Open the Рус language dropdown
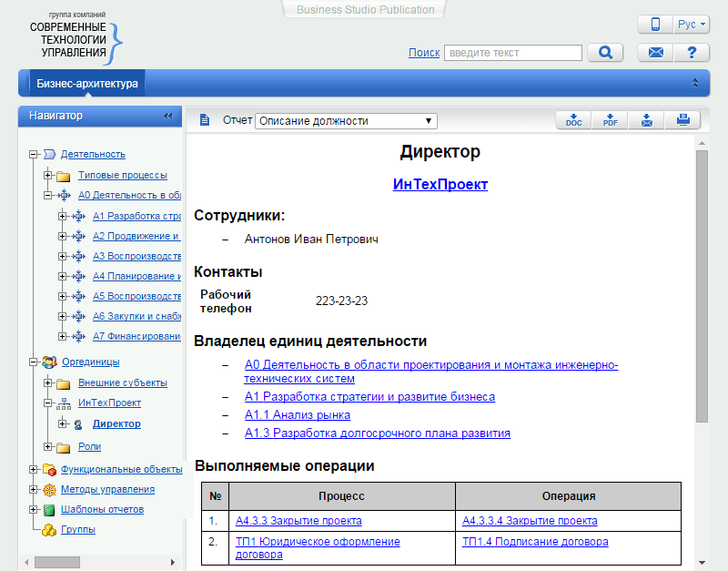Image resolution: width=728 pixels, height=571 pixels. (x=692, y=25)
